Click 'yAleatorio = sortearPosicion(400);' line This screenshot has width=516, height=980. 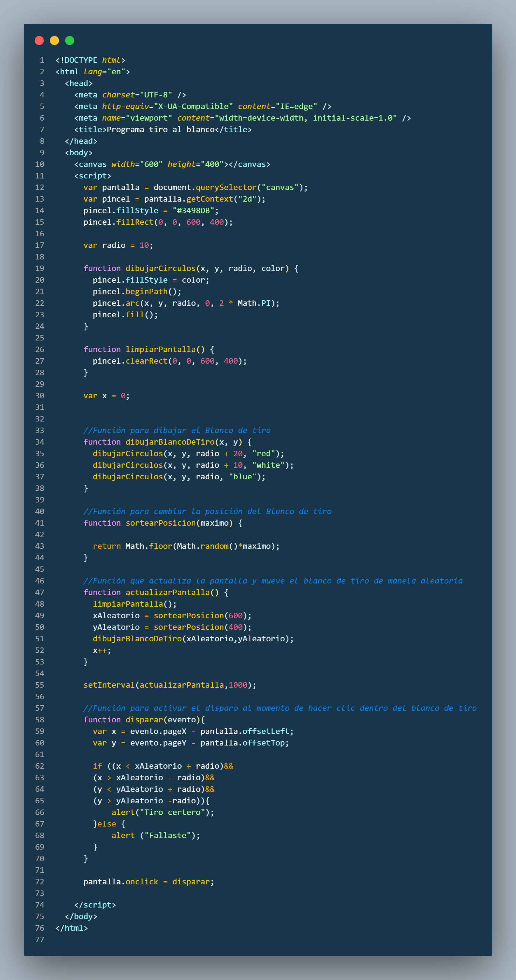point(172,627)
